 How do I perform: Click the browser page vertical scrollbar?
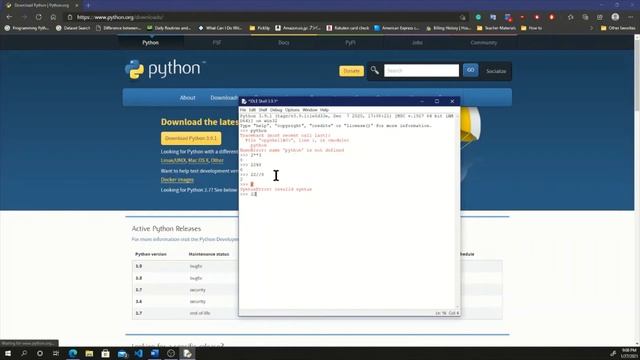(637, 190)
